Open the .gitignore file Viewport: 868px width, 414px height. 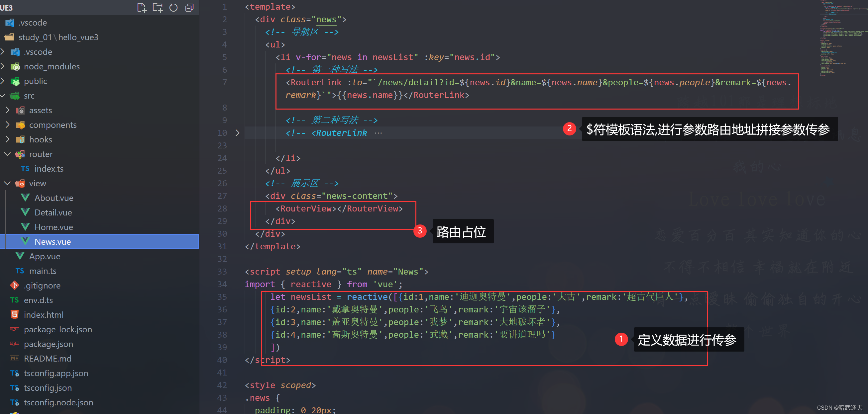click(42, 286)
